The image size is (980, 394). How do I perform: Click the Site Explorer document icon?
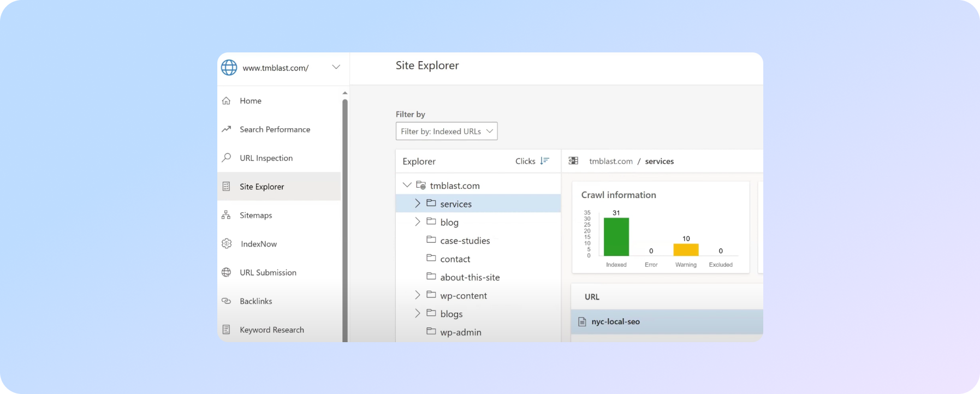[x=226, y=187]
